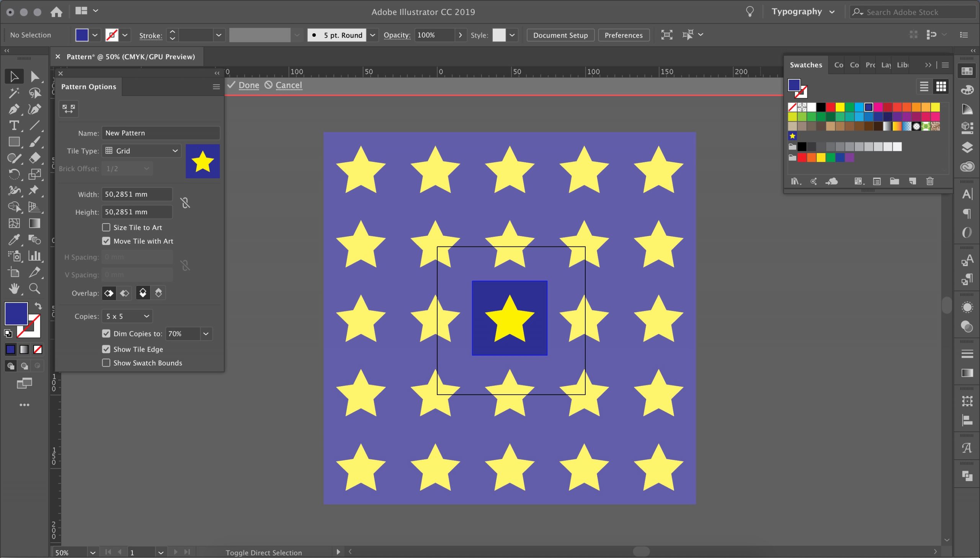980x558 pixels.
Task: Click the Pattern Tile Tool icon
Action: 69,109
